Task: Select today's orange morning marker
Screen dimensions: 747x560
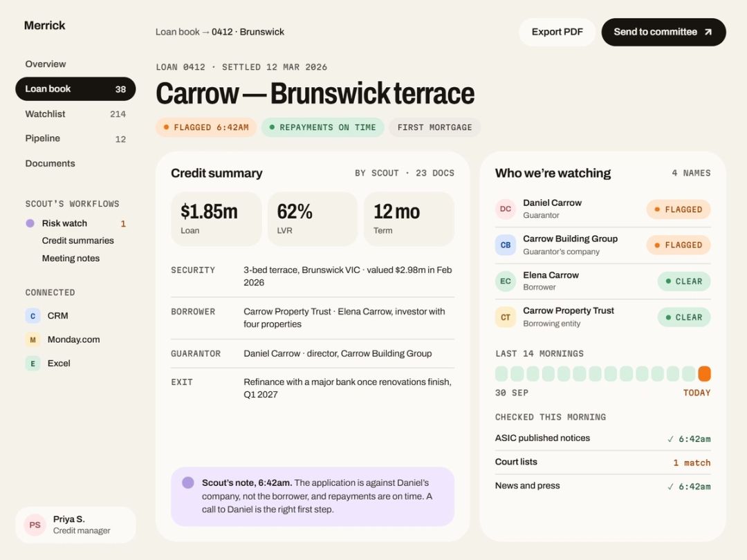Action: [x=704, y=374]
